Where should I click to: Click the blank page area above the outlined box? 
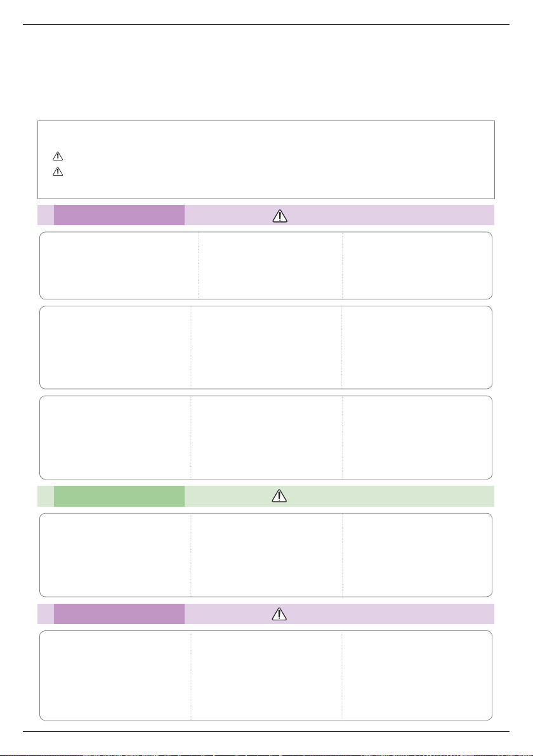click(x=266, y=72)
